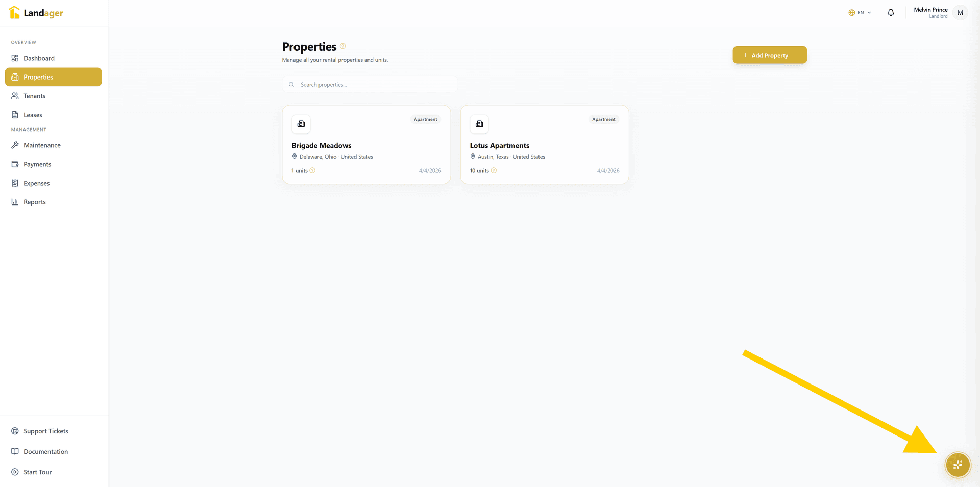Click the Properties help question mark
The width and height of the screenshot is (980, 487).
tap(342, 46)
